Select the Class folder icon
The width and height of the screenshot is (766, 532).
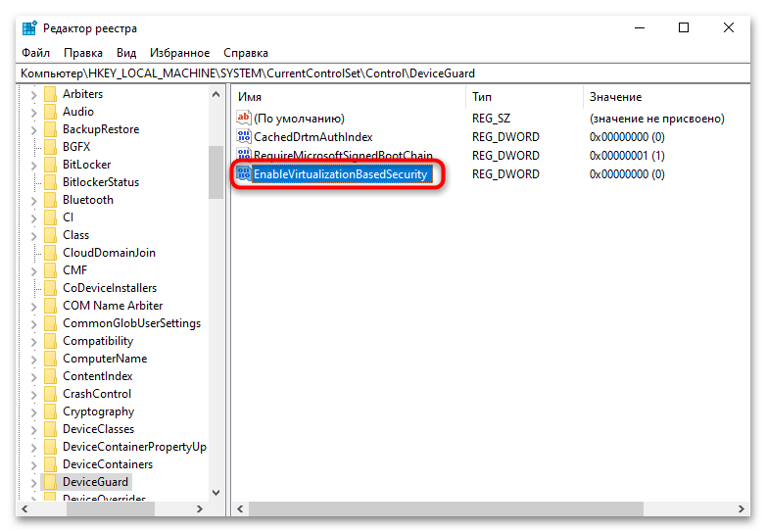[50, 234]
